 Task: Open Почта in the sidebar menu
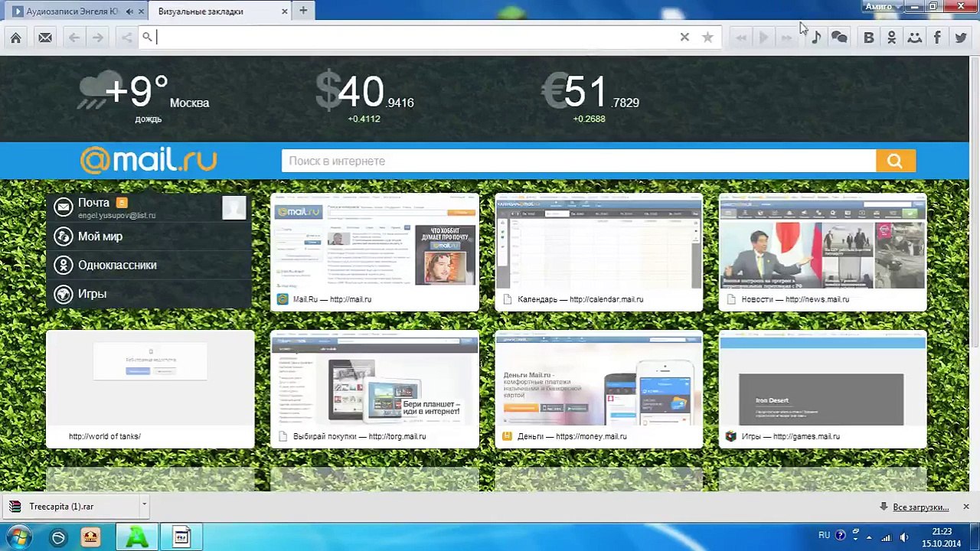click(x=93, y=203)
